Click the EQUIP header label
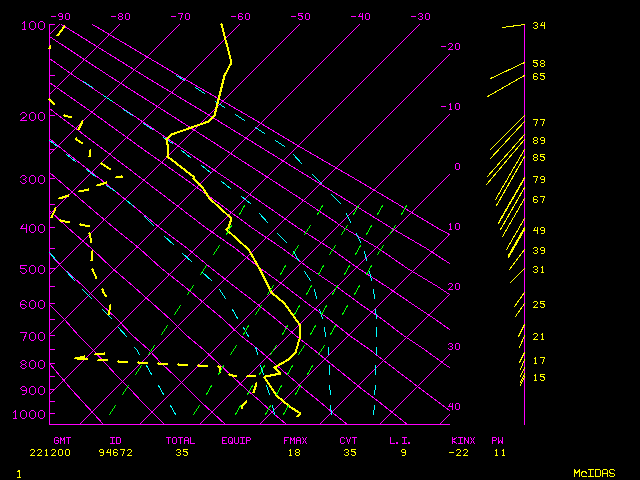 point(236,440)
